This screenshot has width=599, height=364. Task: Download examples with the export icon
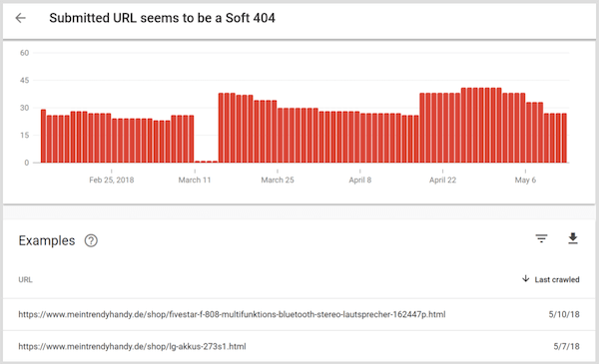click(x=573, y=238)
